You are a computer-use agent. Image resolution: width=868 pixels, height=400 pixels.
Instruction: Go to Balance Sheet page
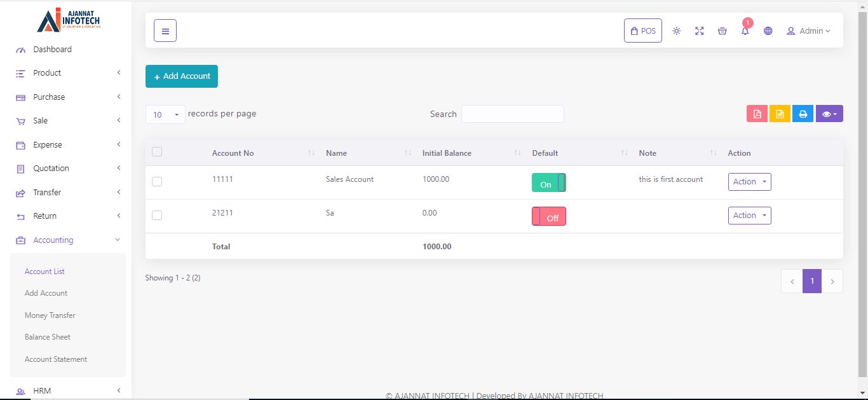click(48, 337)
